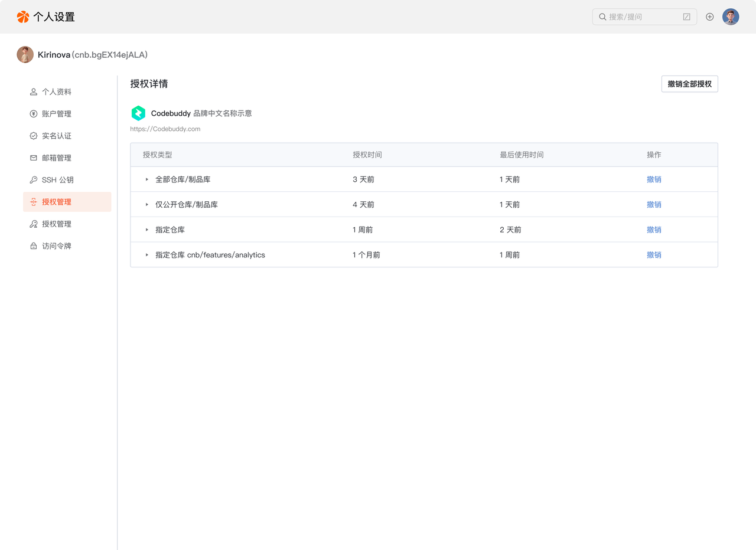756x550 pixels.
Task: Click the plus icon in header
Action: point(710,17)
